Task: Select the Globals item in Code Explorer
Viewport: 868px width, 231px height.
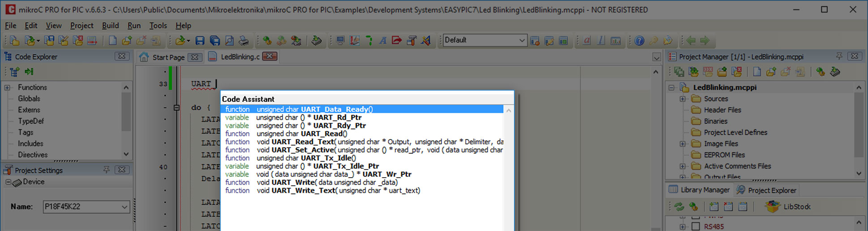Action: click(29, 99)
